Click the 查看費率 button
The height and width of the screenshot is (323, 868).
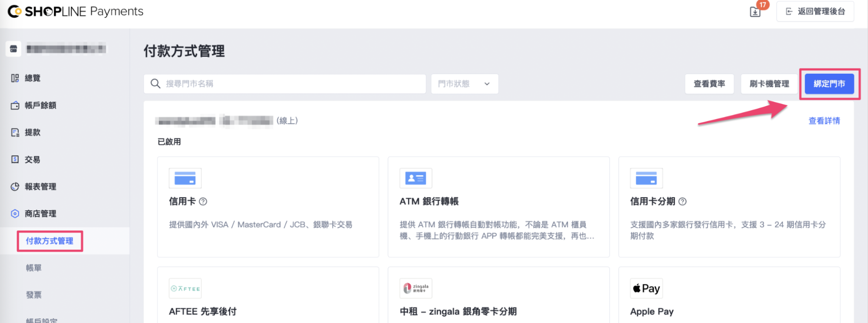[709, 84]
